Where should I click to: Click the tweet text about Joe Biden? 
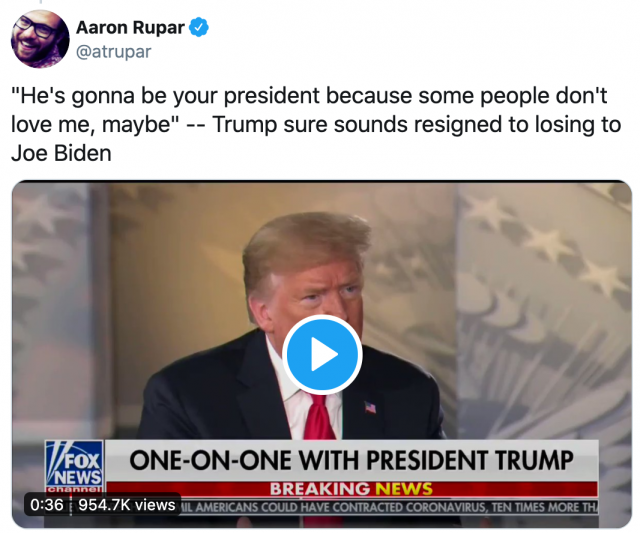click(316, 124)
